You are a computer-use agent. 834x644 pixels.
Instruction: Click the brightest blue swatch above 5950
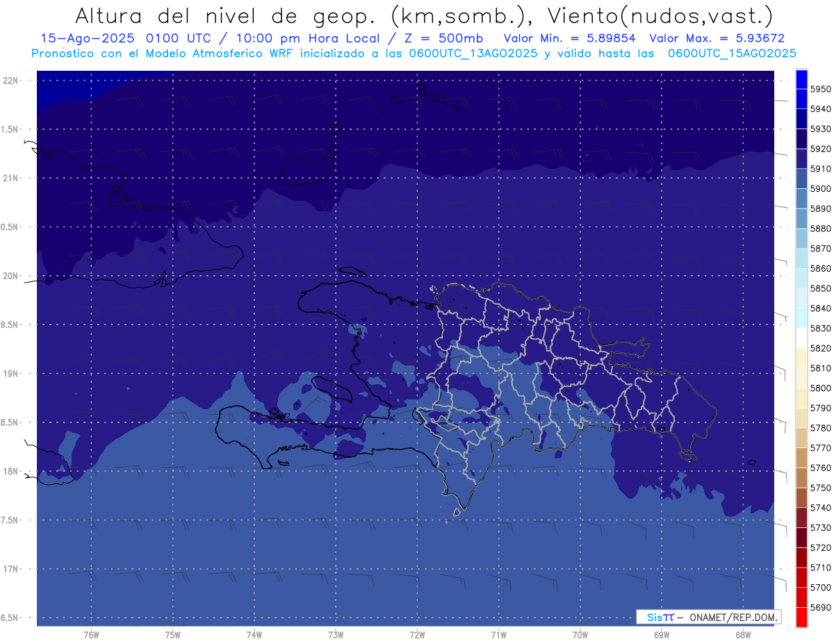801,79
